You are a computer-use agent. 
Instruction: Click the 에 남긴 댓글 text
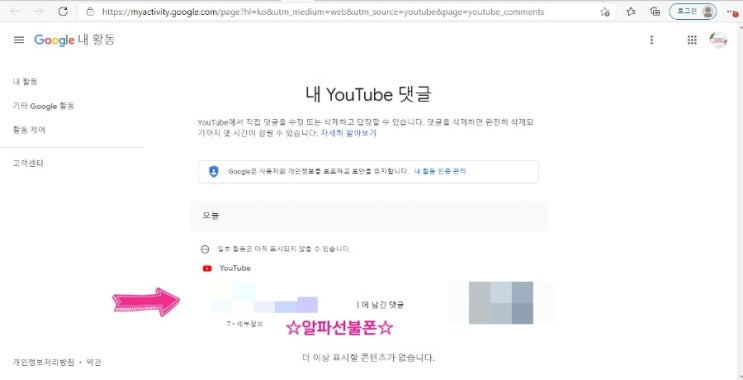(x=382, y=305)
